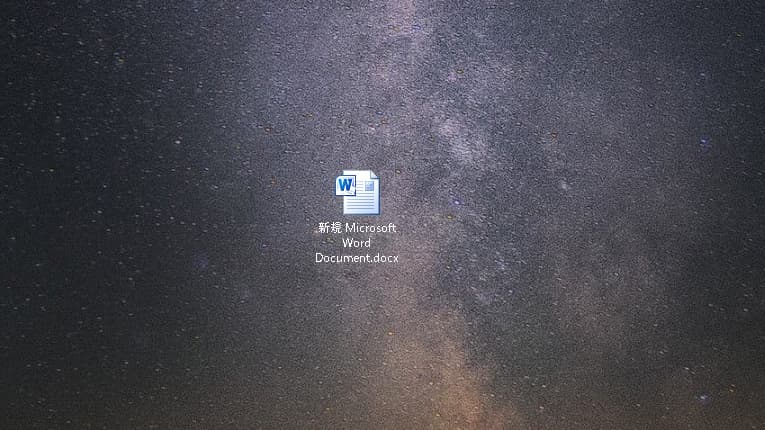Select the Word document icon on desktop
The image size is (765, 430).
(357, 192)
